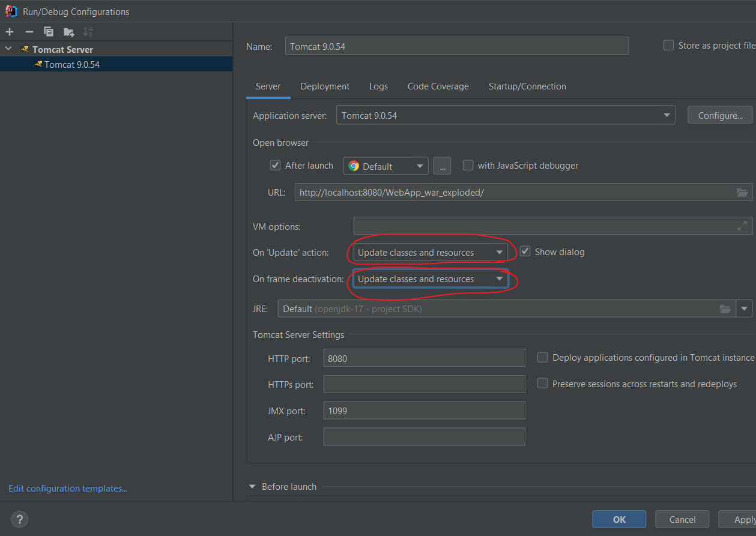Viewport: 756px width, 536px height.
Task: Switch to the Deployment tab
Action: pos(325,86)
